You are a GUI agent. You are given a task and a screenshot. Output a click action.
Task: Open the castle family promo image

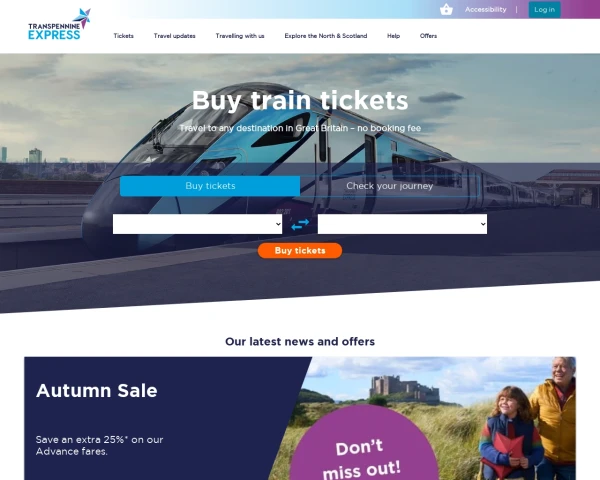click(440, 418)
